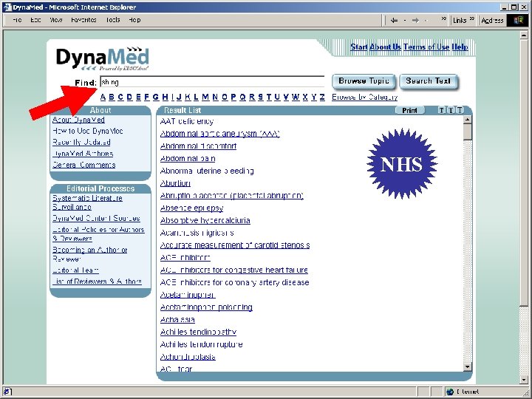This screenshot has height=399, width=532.
Task: Click the Search Text button
Action: pyautogui.click(x=428, y=81)
